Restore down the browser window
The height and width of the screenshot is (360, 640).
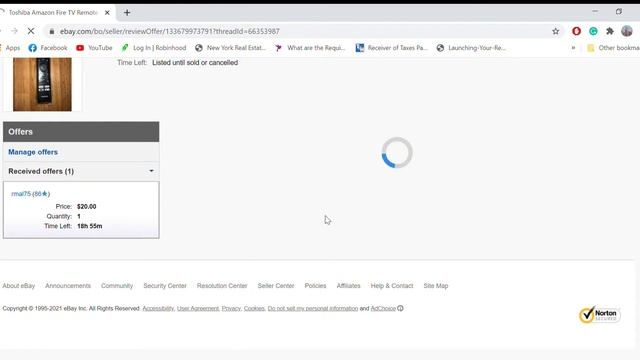point(619,11)
